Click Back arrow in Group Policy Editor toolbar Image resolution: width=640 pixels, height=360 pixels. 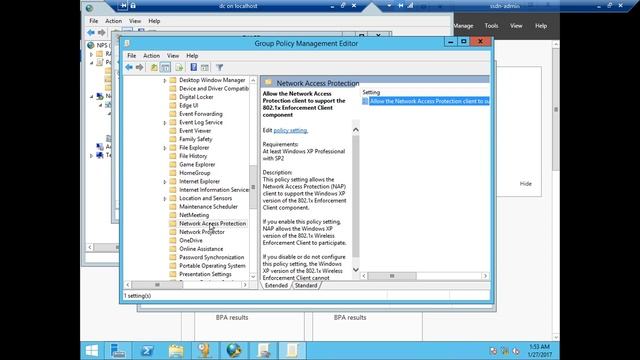(129, 67)
